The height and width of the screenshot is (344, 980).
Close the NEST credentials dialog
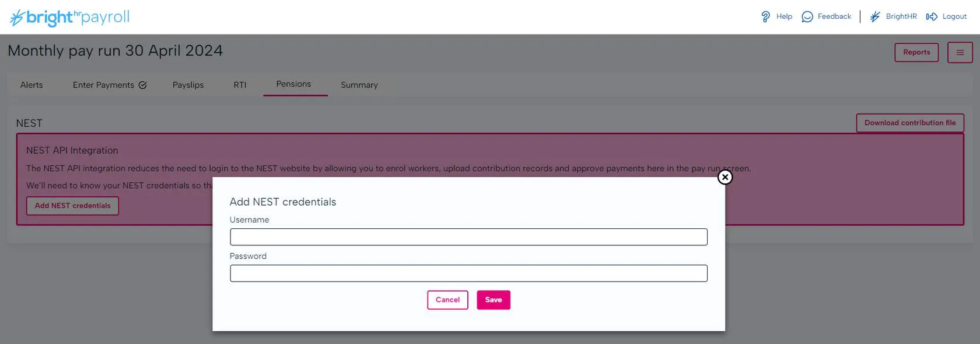coord(724,177)
